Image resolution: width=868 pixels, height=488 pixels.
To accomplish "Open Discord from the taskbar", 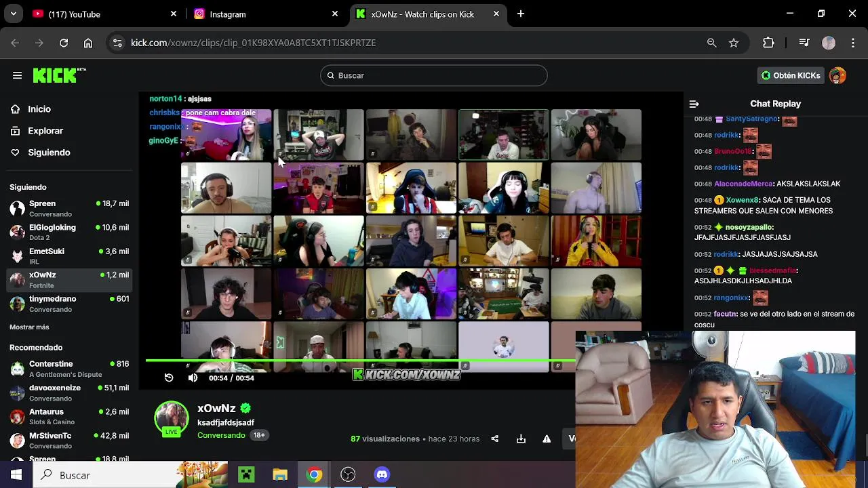I will (382, 475).
